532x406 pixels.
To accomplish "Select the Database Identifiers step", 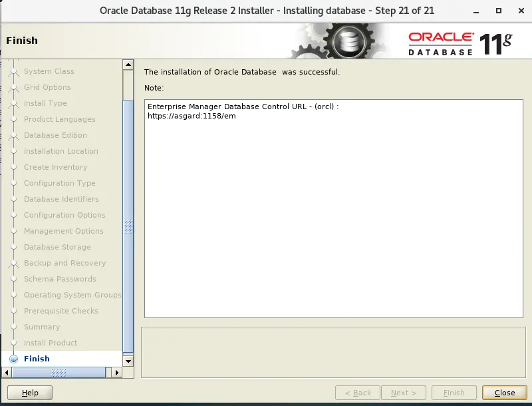I will pos(61,199).
